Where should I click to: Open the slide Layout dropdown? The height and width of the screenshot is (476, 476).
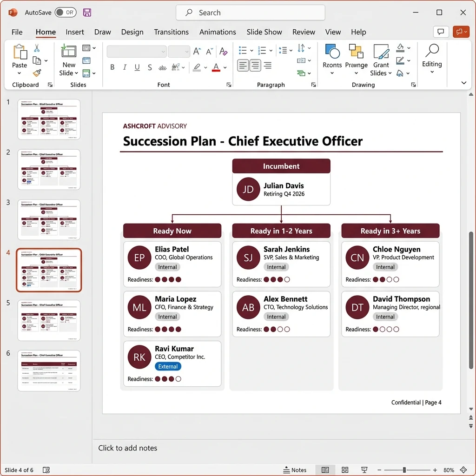[89, 48]
